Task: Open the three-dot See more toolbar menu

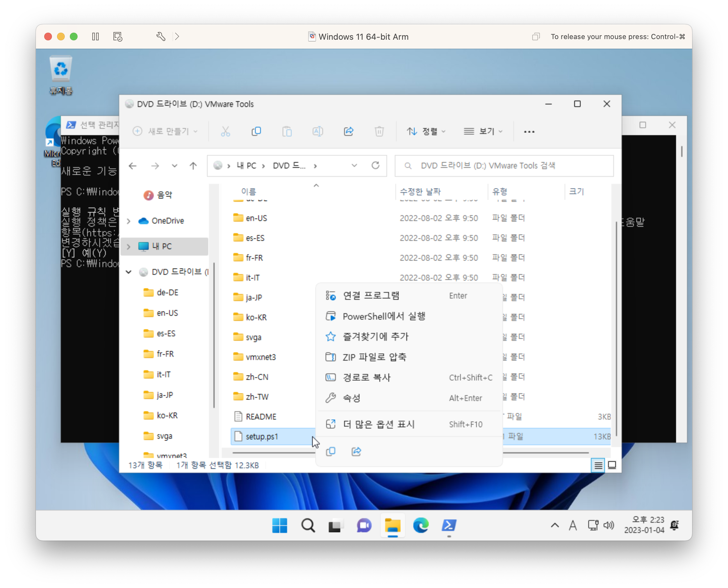Action: 529,131
